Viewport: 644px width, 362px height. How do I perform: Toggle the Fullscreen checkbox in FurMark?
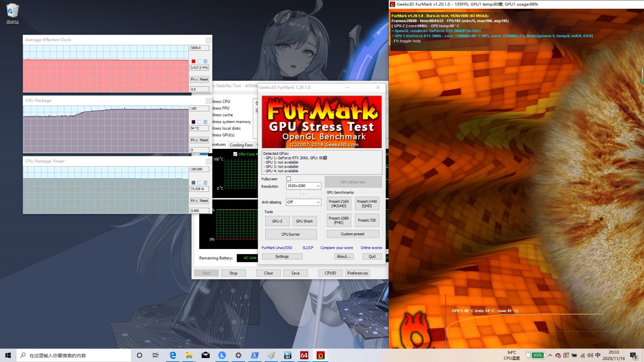coord(289,179)
